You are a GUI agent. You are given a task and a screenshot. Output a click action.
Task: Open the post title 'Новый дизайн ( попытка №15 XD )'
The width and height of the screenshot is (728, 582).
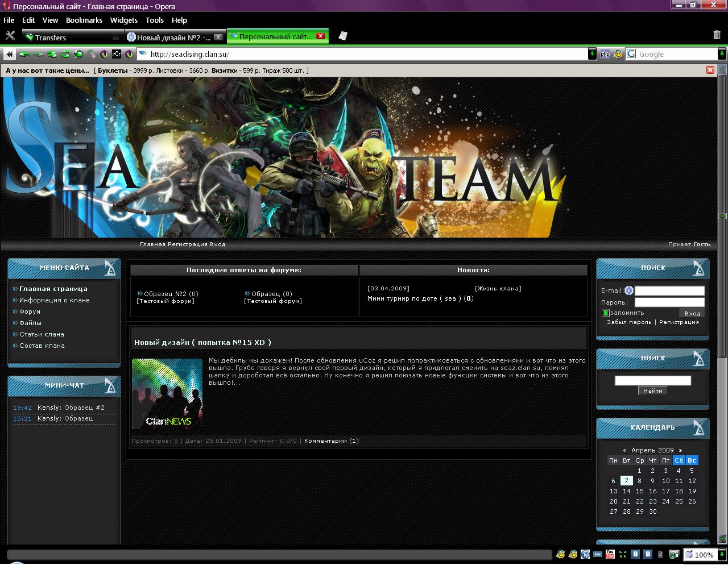(x=202, y=342)
